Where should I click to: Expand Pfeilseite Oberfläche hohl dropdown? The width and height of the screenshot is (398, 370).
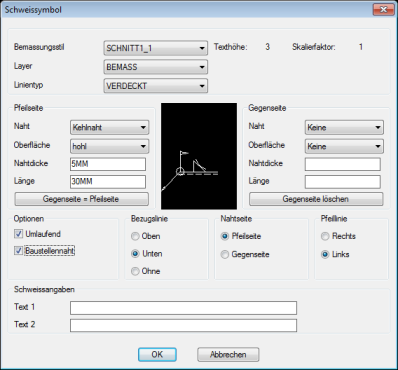point(110,146)
